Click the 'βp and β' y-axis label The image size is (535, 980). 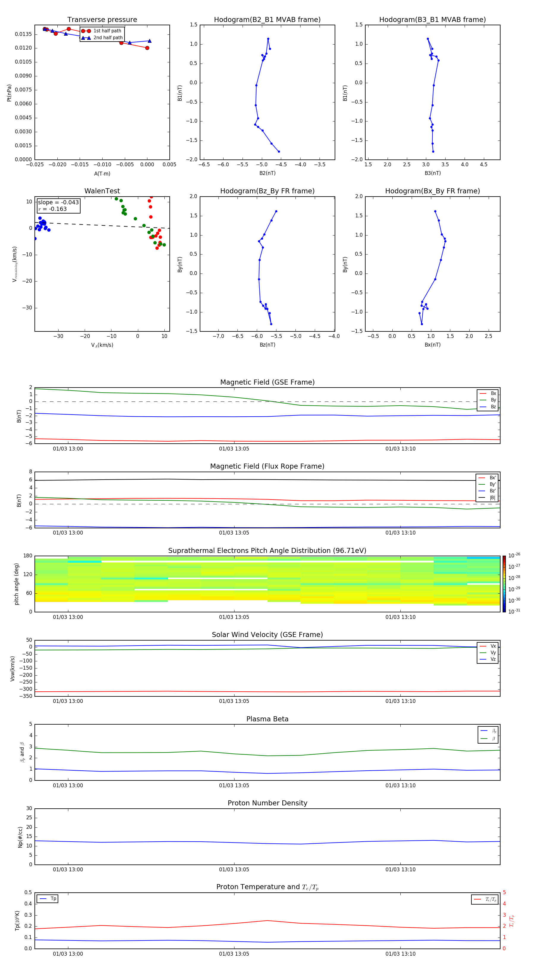(x=22, y=752)
